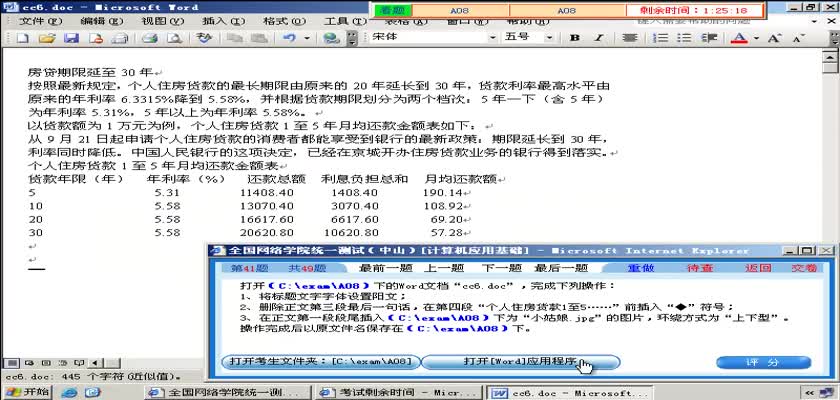Image resolution: width=840 pixels, height=400 pixels.
Task: Open the 工具 menu
Action: (x=346, y=21)
